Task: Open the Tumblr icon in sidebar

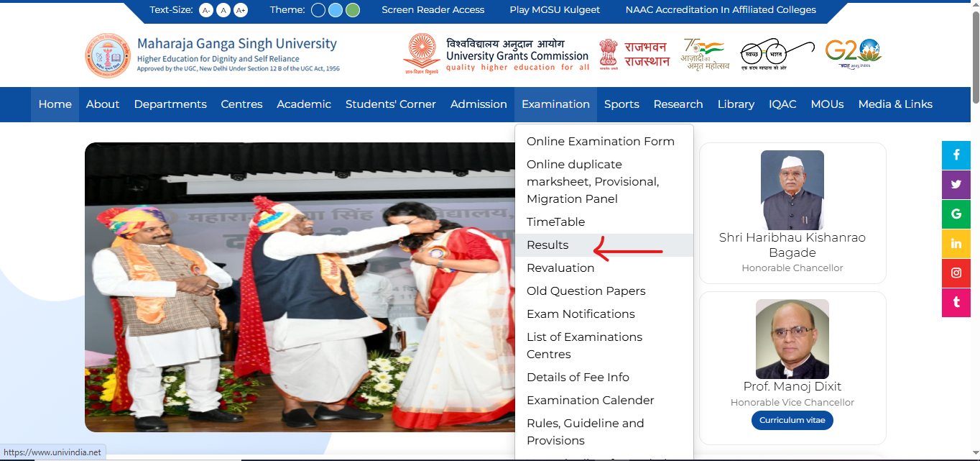Action: 956,302
